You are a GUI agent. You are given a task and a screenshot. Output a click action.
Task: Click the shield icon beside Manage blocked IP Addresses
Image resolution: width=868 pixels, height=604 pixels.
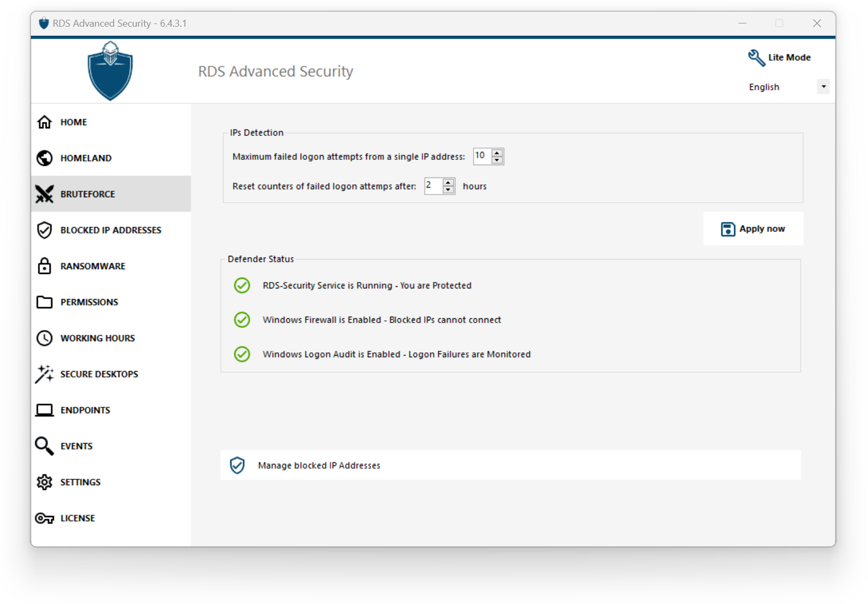point(237,465)
